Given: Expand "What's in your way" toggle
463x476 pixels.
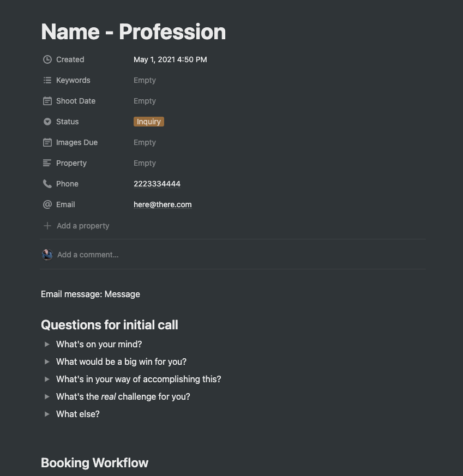Looking at the screenshot, I should 47,379.
